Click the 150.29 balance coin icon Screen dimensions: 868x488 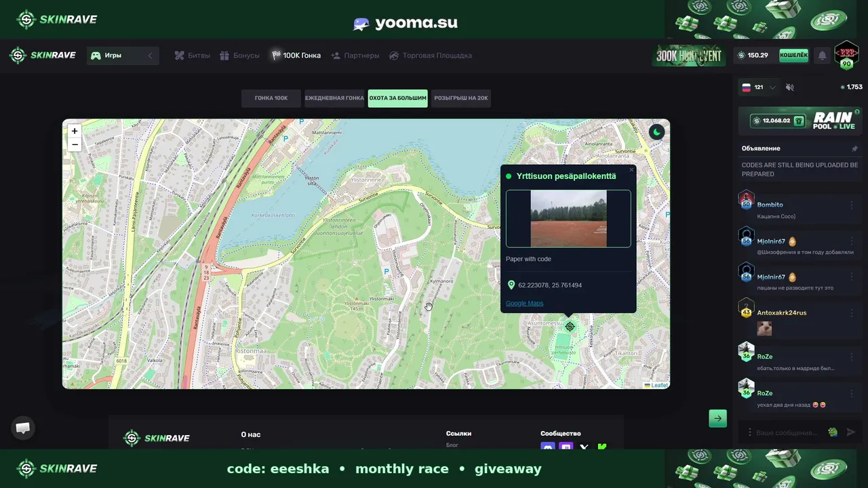741,56
